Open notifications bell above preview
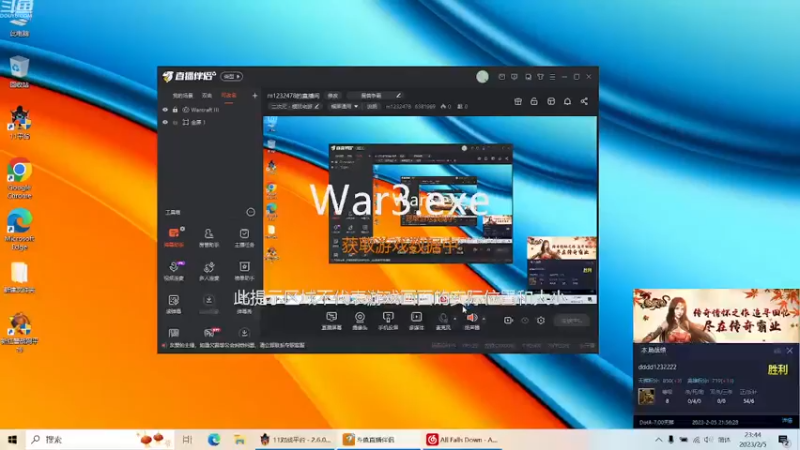This screenshot has height=450, width=800. point(567,101)
